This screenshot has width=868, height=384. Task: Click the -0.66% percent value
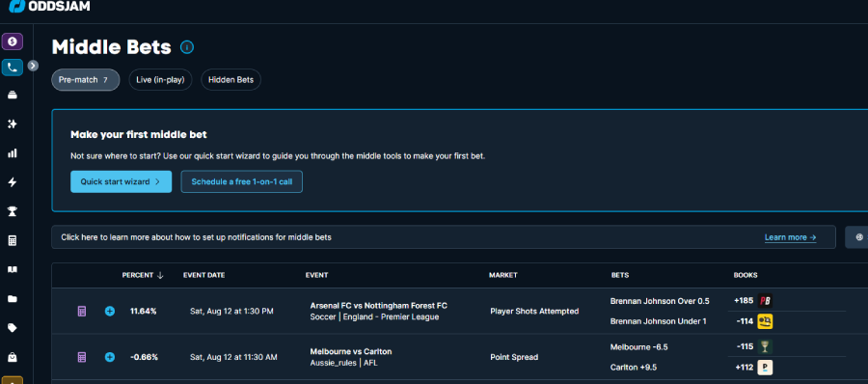pos(144,357)
